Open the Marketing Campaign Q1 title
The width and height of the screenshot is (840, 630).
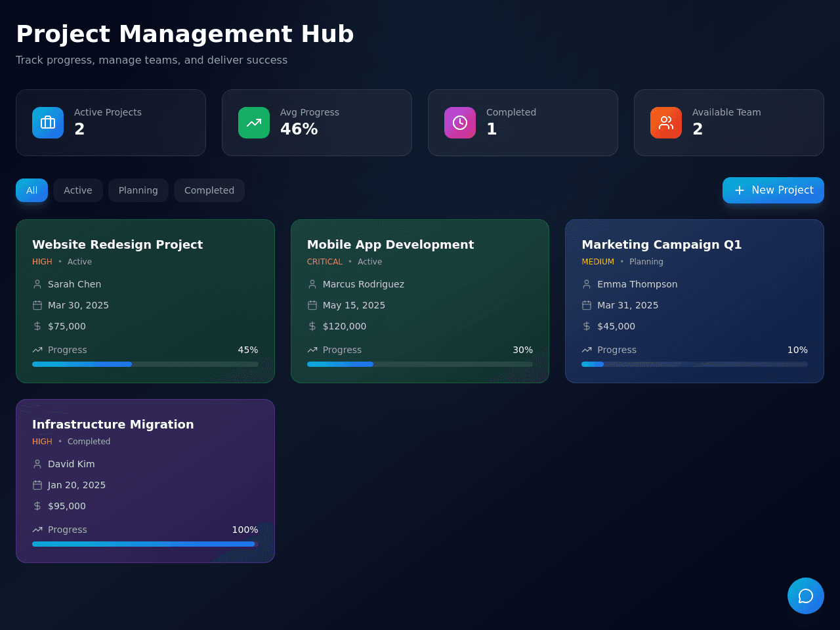coord(661,245)
